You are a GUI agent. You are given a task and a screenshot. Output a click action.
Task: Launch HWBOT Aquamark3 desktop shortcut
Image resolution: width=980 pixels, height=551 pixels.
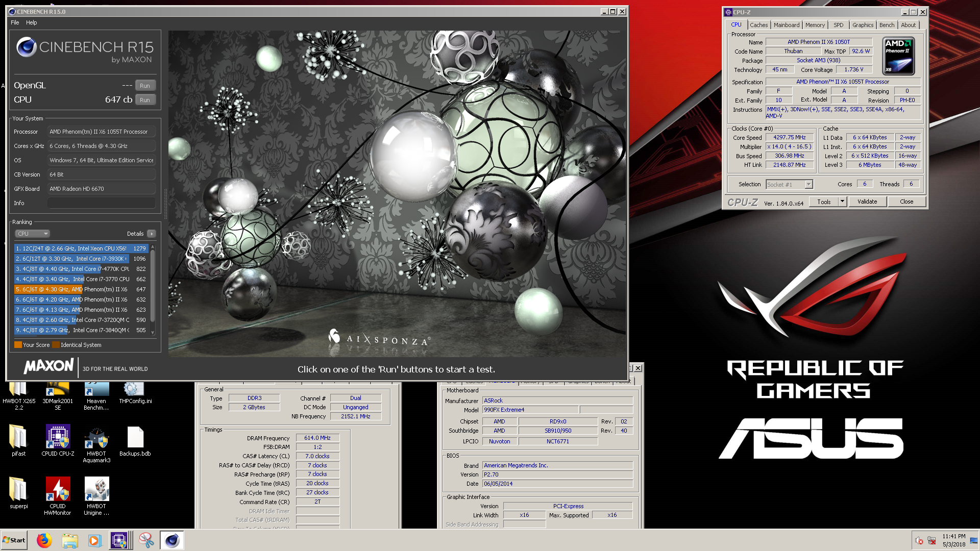(x=96, y=444)
